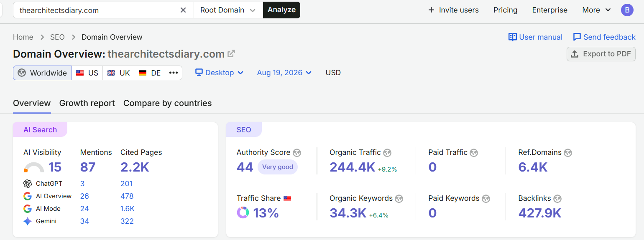Click ChatGPT mentions value 3
This screenshot has width=644, height=240.
pyautogui.click(x=82, y=184)
